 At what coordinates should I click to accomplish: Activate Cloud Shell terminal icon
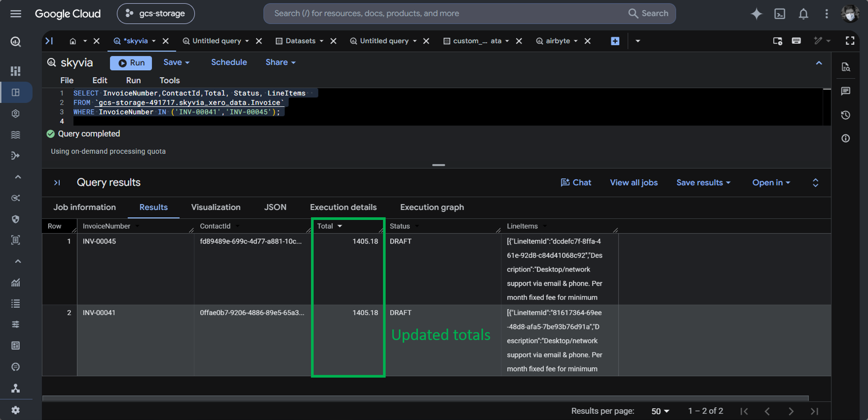point(780,14)
